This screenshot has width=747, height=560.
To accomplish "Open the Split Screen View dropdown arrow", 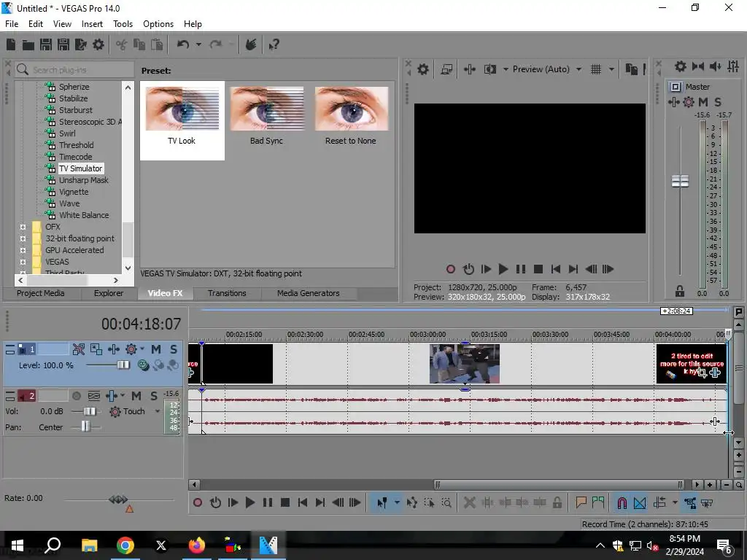I will tap(506, 69).
